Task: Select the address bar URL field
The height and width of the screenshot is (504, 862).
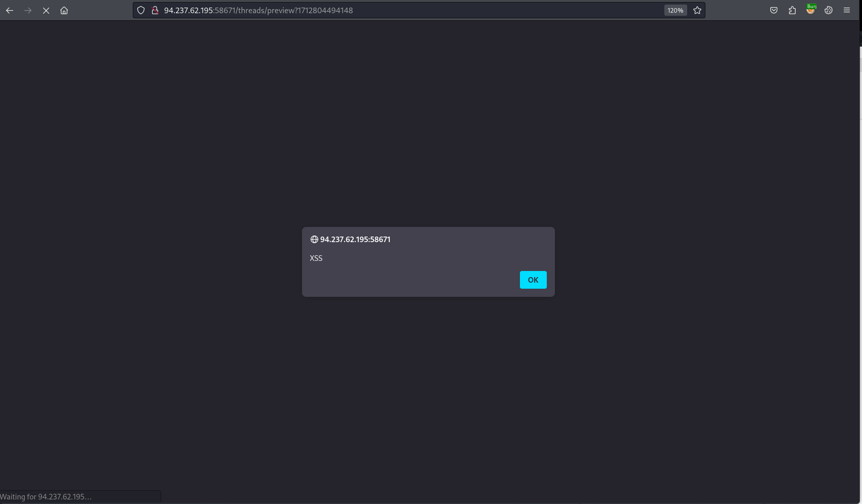Action: [411, 10]
